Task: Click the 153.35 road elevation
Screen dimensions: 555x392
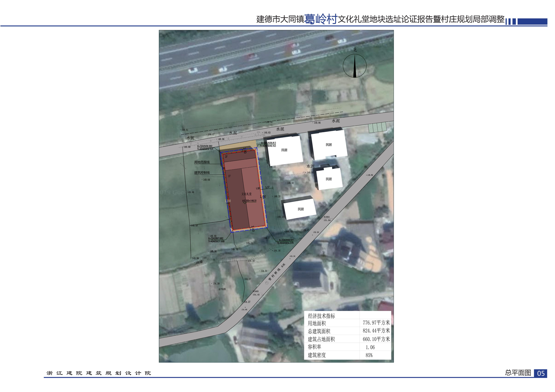Action: click(x=292, y=256)
